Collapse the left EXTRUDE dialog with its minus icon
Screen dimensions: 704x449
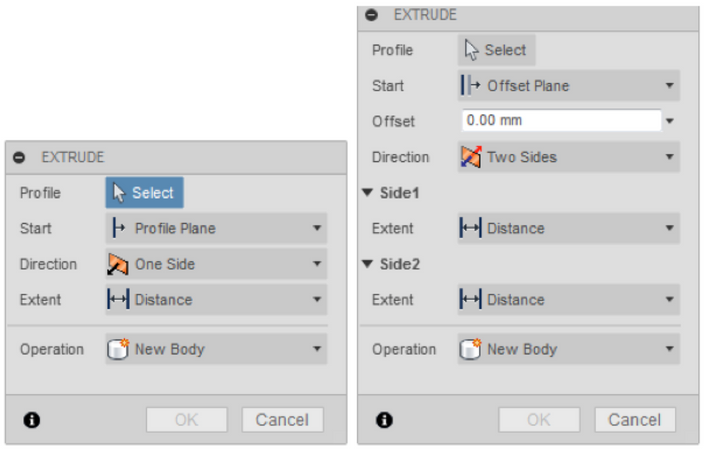click(x=20, y=157)
